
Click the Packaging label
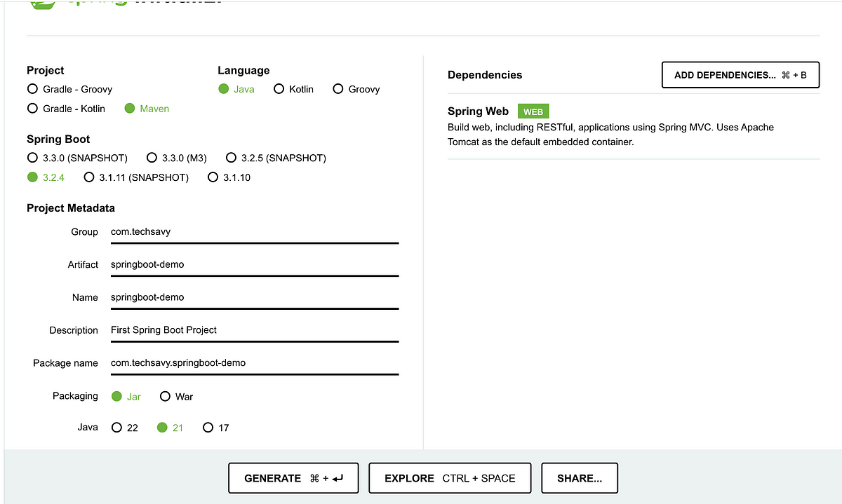pyautogui.click(x=75, y=396)
